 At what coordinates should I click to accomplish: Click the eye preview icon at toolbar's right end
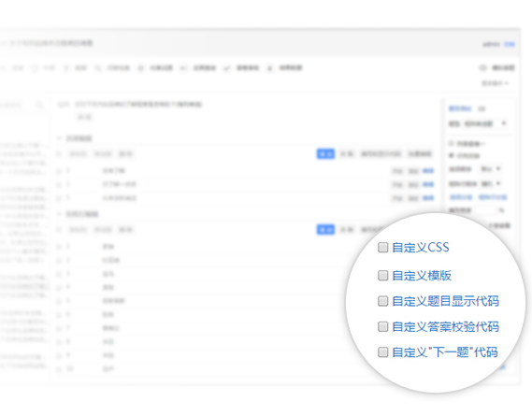click(x=482, y=68)
